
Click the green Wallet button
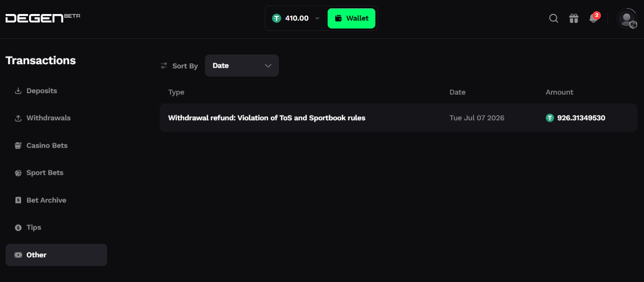pyautogui.click(x=351, y=18)
